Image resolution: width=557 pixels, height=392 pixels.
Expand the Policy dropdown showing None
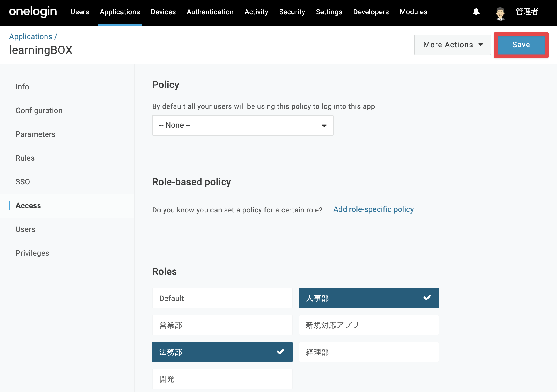coord(243,125)
